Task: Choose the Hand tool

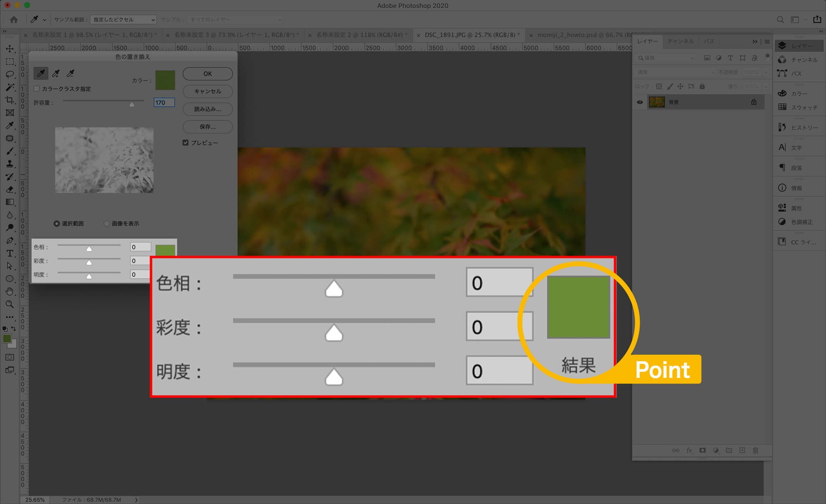Action: point(9,291)
